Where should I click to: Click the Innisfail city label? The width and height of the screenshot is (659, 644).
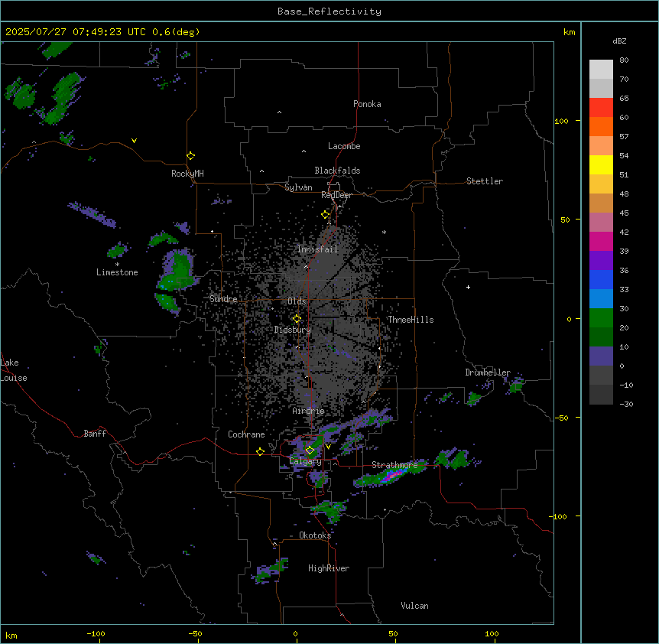(x=317, y=249)
